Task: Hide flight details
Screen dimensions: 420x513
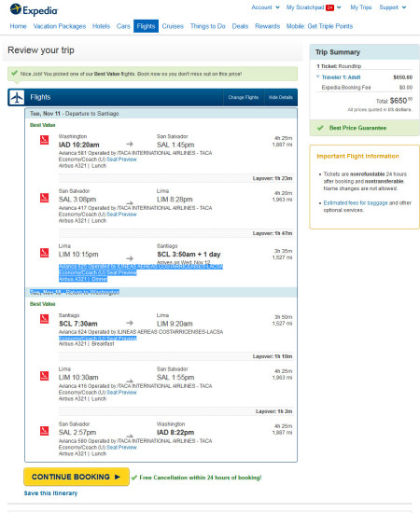Action: tap(281, 98)
